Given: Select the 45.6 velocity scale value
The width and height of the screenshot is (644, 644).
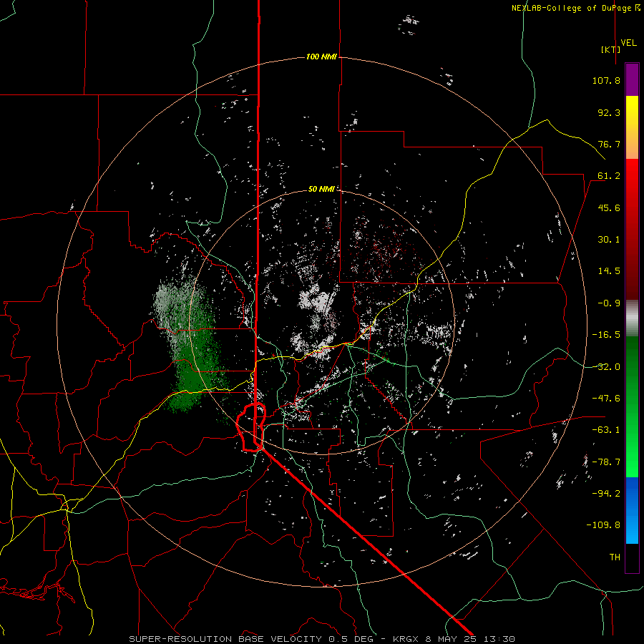Looking at the screenshot, I should pyautogui.click(x=609, y=208).
